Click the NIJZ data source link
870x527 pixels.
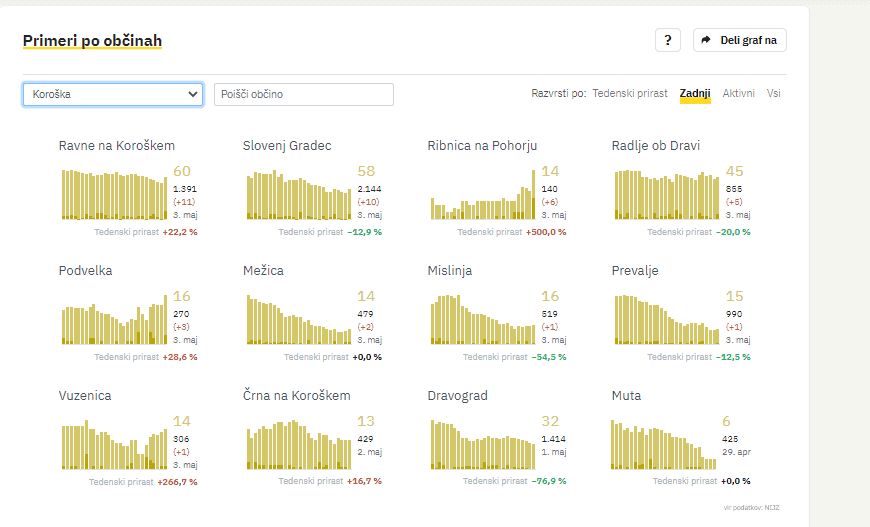click(771, 508)
